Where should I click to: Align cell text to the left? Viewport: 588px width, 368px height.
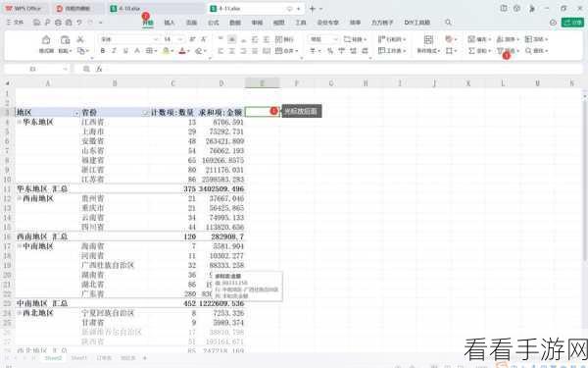(220, 51)
